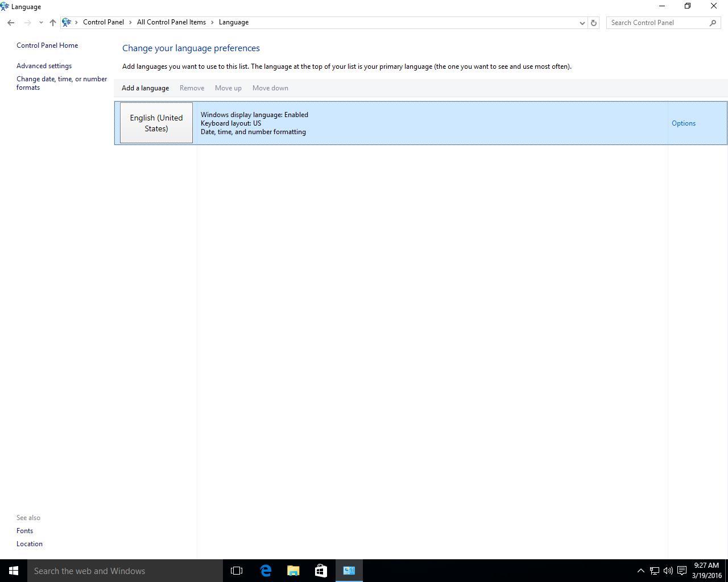
Task: Expand chevron before Control Panel breadcrumb
Action: pos(77,22)
